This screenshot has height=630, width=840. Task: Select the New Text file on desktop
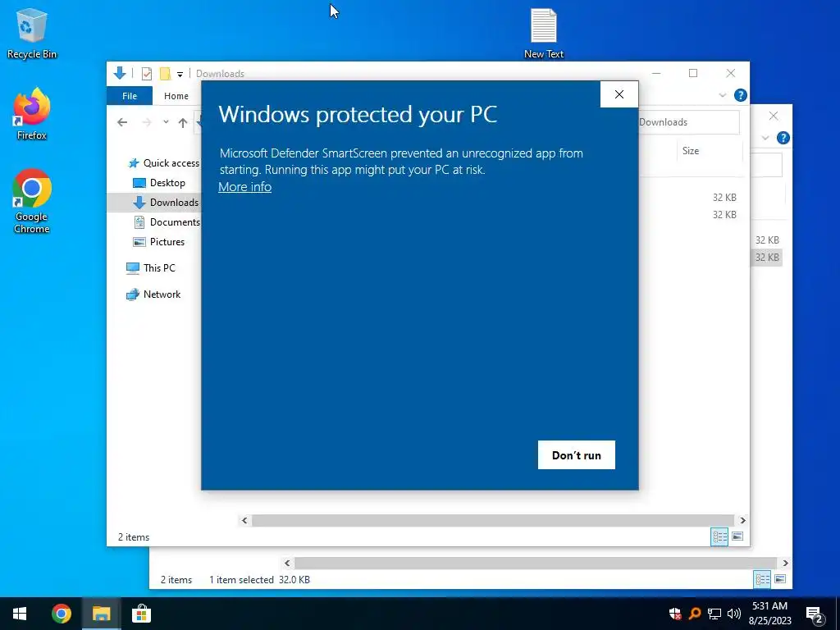coord(543,33)
